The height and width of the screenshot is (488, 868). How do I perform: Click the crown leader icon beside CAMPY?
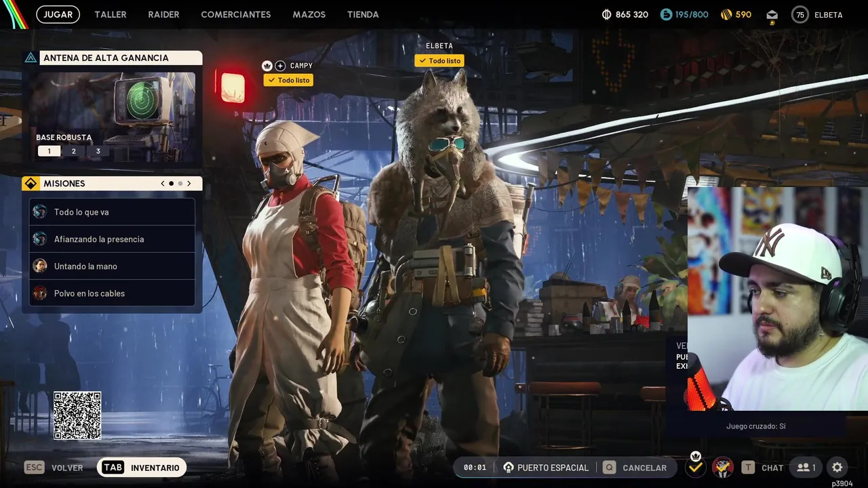click(x=267, y=66)
